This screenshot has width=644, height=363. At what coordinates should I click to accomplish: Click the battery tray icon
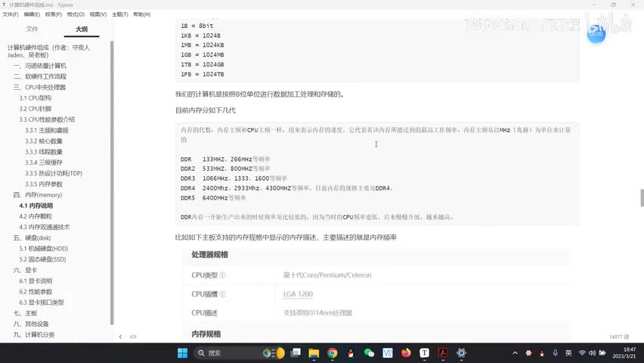pyautogui.click(x=602, y=352)
